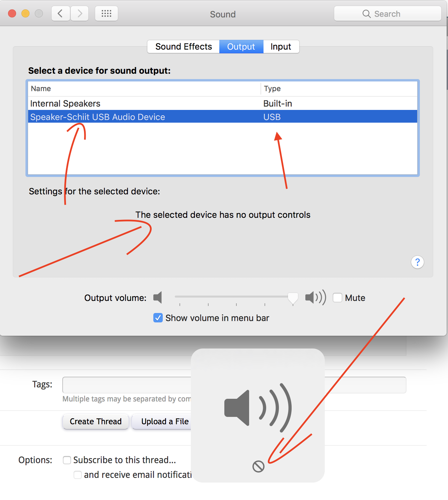Open the Input tab

(x=281, y=47)
